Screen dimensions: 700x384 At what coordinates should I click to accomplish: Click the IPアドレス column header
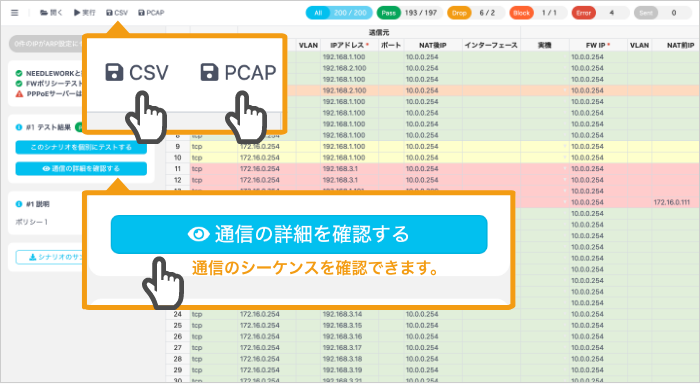tap(350, 46)
